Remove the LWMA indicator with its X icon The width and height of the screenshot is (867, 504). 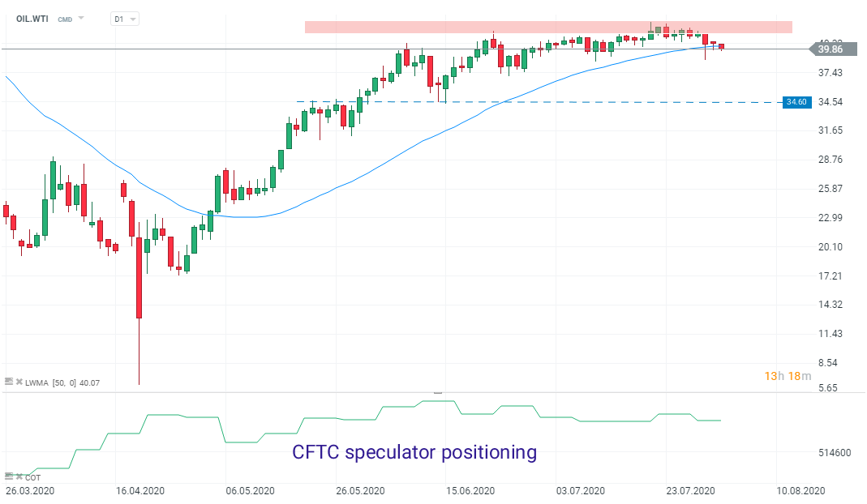coord(18,381)
